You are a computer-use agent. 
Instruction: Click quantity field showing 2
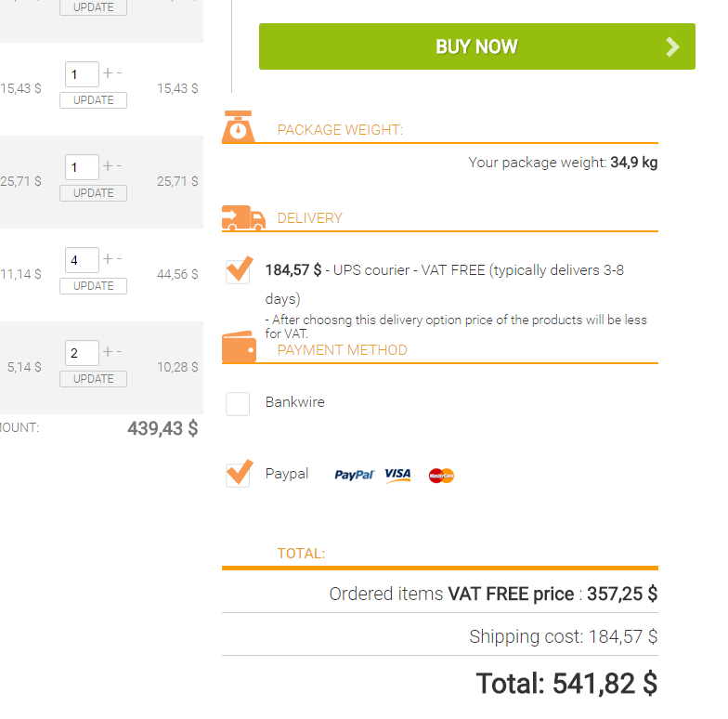pyautogui.click(x=82, y=353)
